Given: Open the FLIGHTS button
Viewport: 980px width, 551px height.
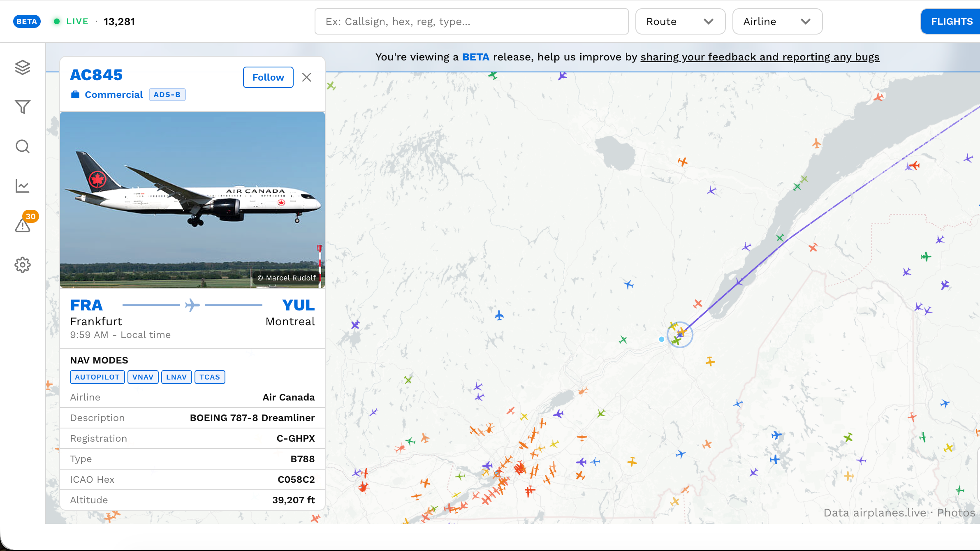Looking at the screenshot, I should pos(951,21).
